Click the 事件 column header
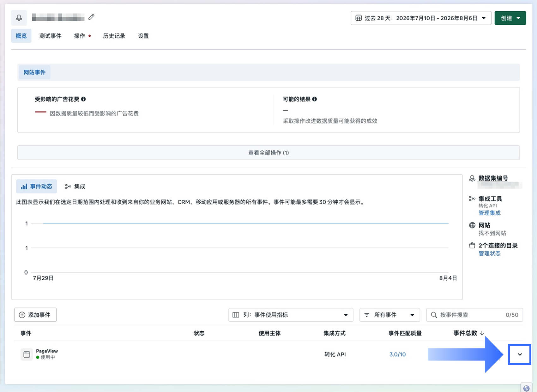Viewport: 537px width, 392px height. (26, 333)
